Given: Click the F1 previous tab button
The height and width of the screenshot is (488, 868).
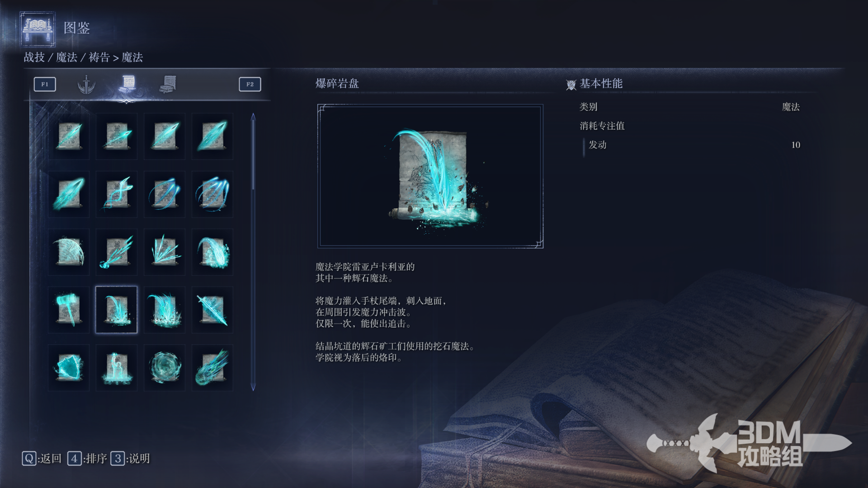Looking at the screenshot, I should [x=45, y=84].
